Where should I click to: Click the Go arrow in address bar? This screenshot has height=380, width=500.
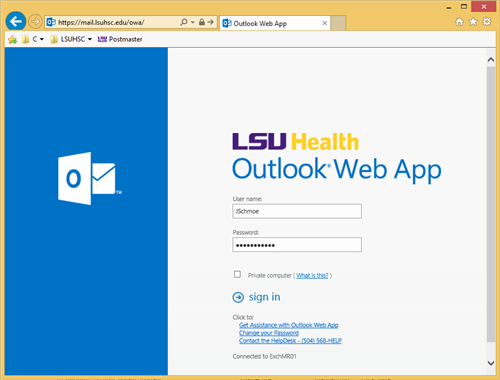211,22
